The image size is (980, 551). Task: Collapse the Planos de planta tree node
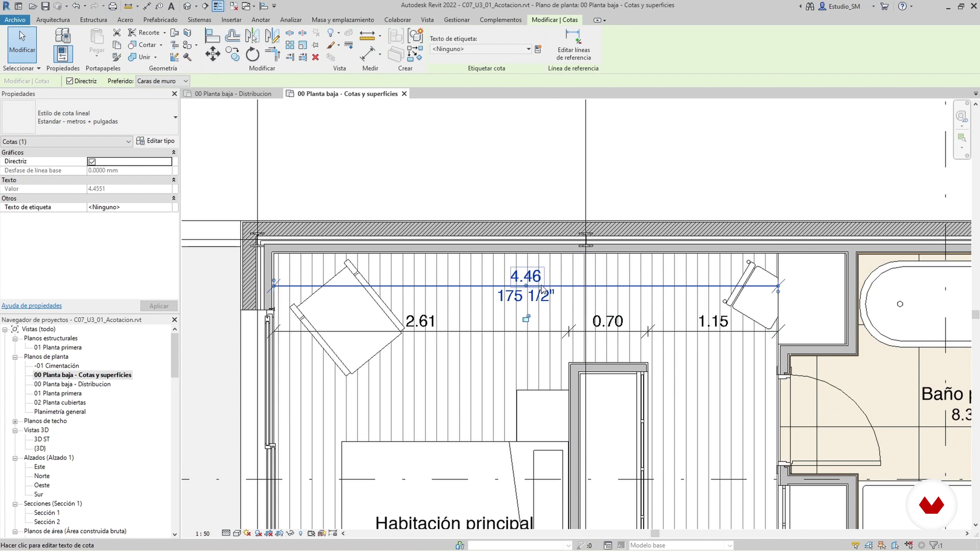[15, 357]
